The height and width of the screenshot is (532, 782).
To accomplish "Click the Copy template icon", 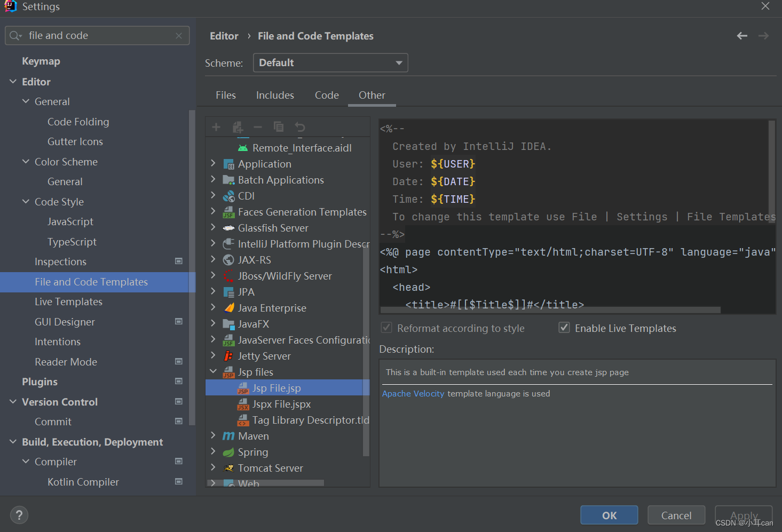I will (279, 127).
